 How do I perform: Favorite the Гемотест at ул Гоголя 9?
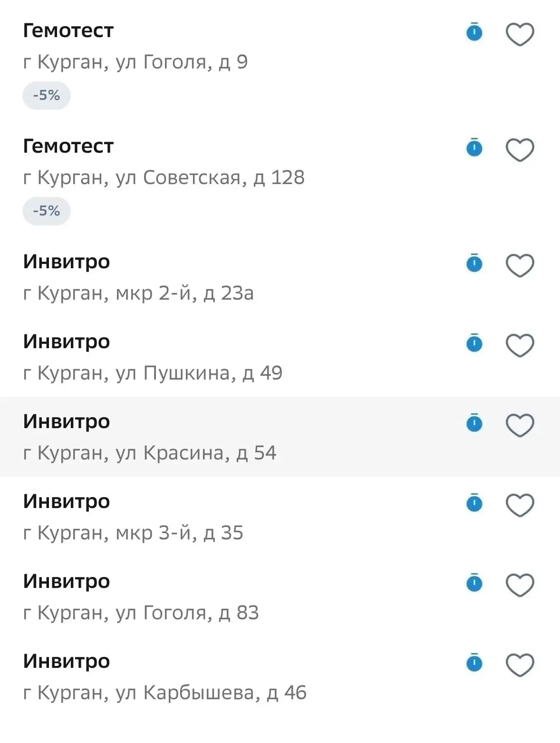point(520,34)
